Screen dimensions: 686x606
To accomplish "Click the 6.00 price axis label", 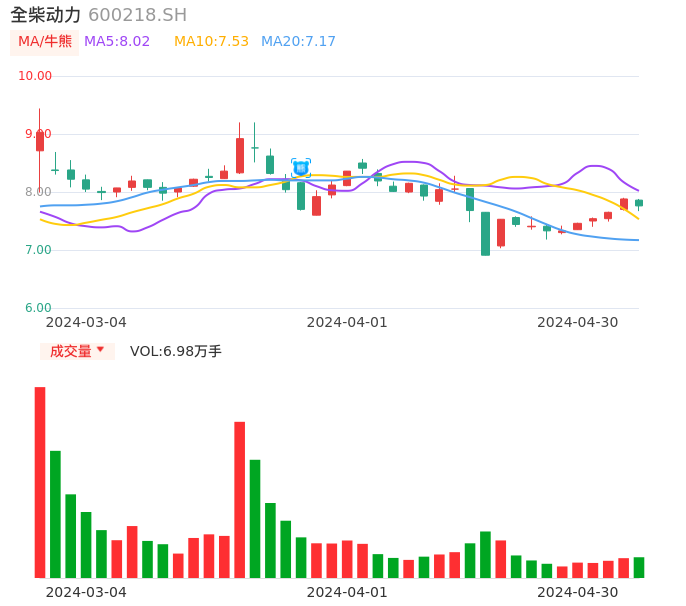I will click(x=38, y=308).
